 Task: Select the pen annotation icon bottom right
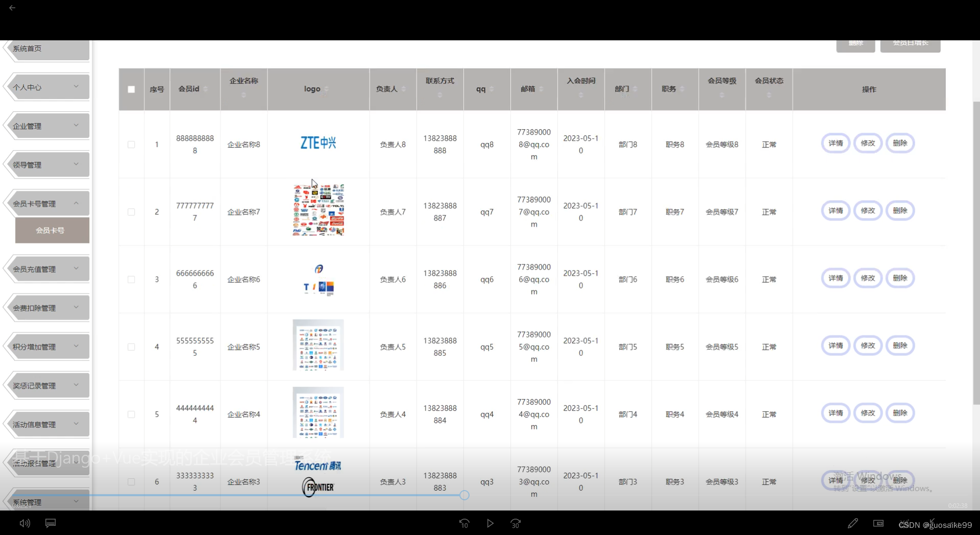pyautogui.click(x=853, y=523)
